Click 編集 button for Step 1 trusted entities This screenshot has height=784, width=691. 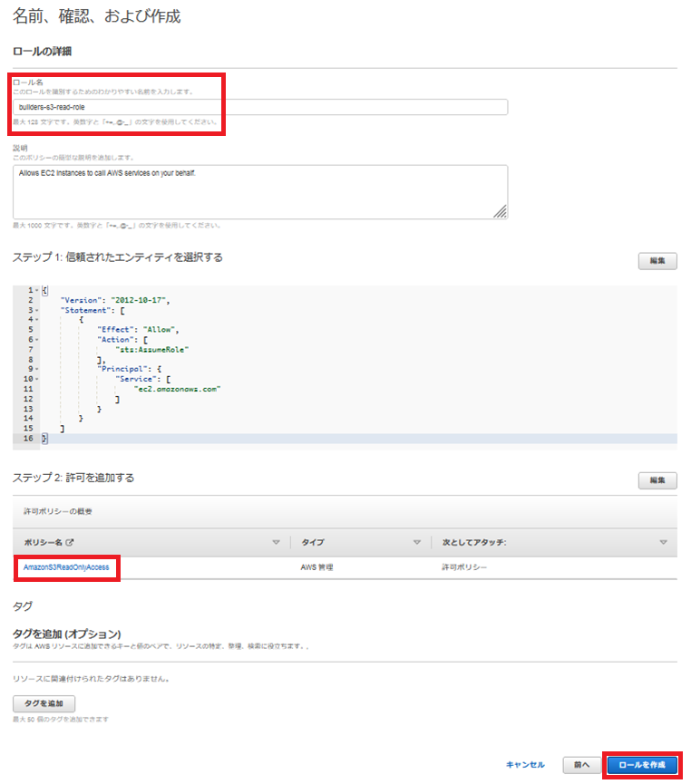(x=657, y=261)
